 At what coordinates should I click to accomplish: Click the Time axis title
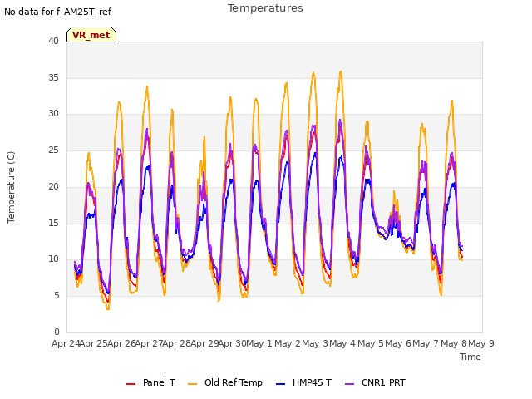click(x=470, y=357)
